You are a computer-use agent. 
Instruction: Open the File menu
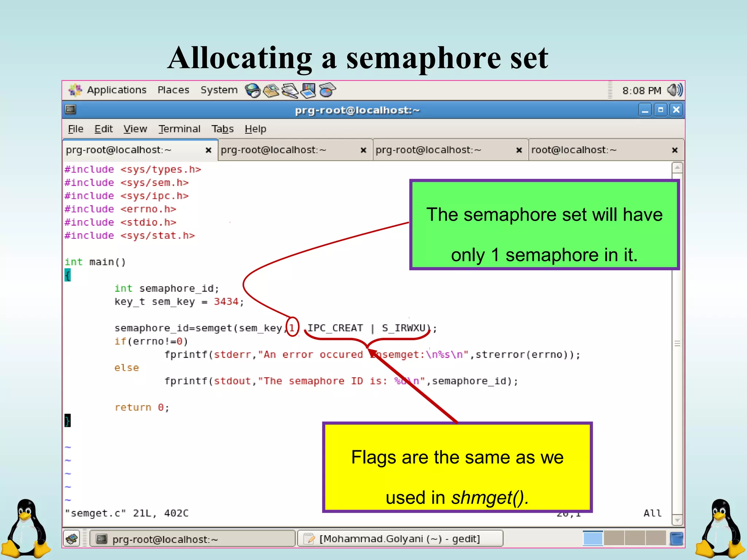[x=76, y=129]
